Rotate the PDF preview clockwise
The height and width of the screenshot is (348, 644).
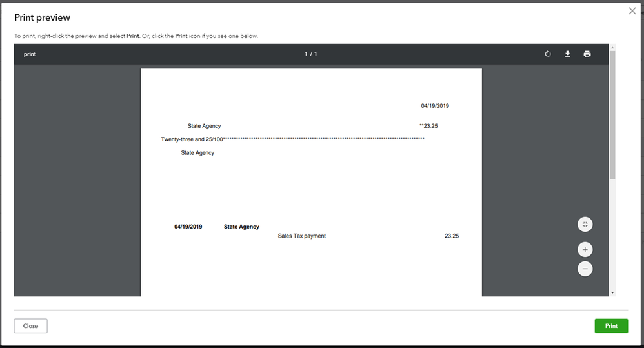coord(547,54)
